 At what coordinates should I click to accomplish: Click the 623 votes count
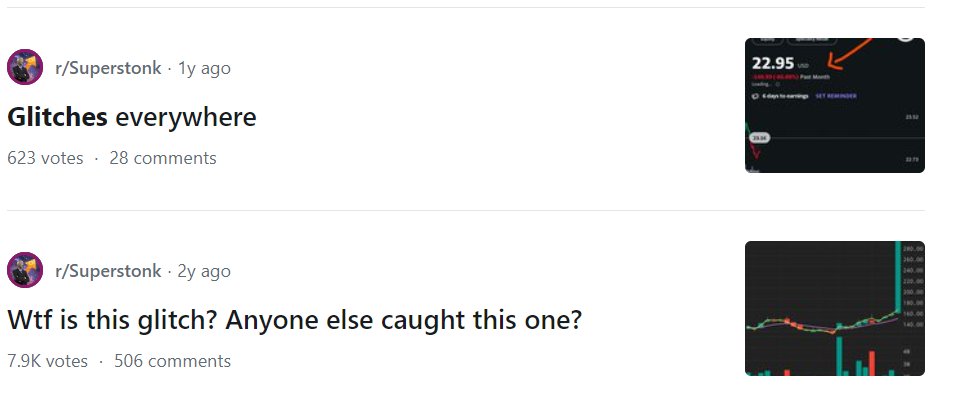click(x=45, y=158)
